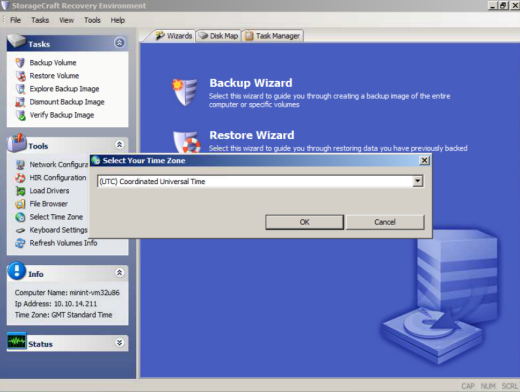Click Refresh Volumes Info link
The width and height of the screenshot is (520, 392).
(63, 243)
